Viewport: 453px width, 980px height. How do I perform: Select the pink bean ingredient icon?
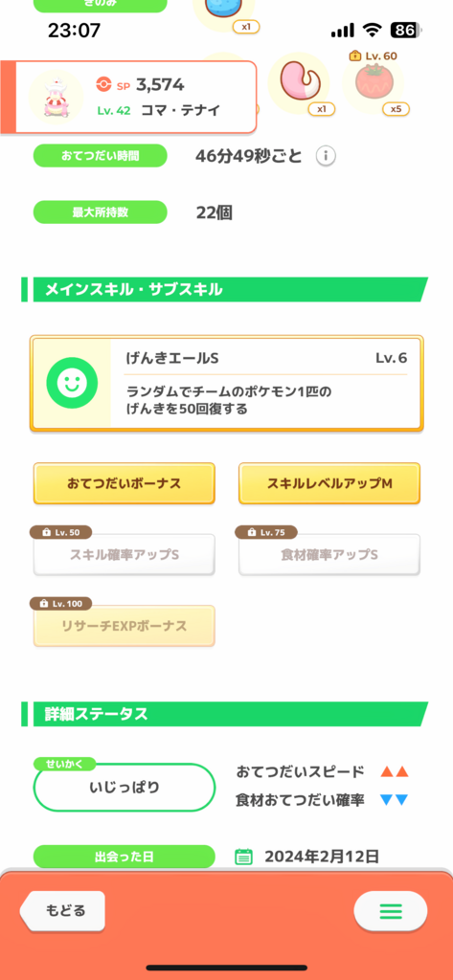click(x=299, y=82)
